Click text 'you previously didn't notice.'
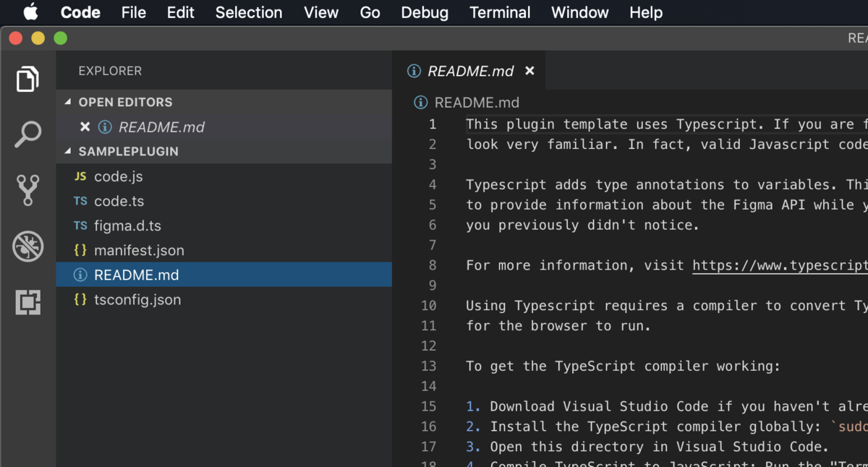 point(583,226)
